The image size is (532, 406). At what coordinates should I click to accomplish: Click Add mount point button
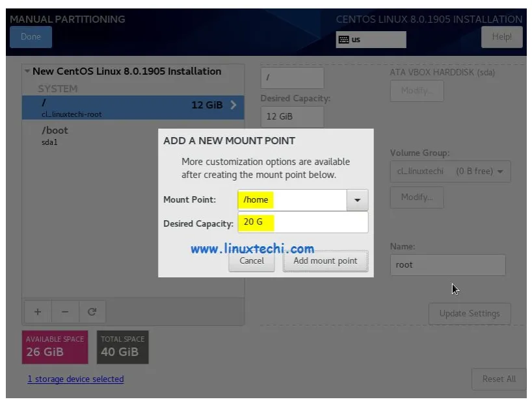click(325, 261)
